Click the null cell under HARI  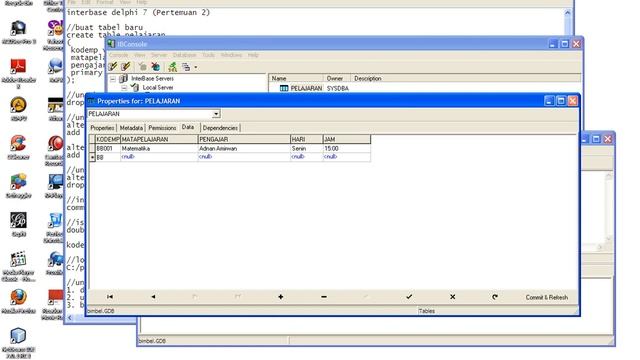coord(307,157)
